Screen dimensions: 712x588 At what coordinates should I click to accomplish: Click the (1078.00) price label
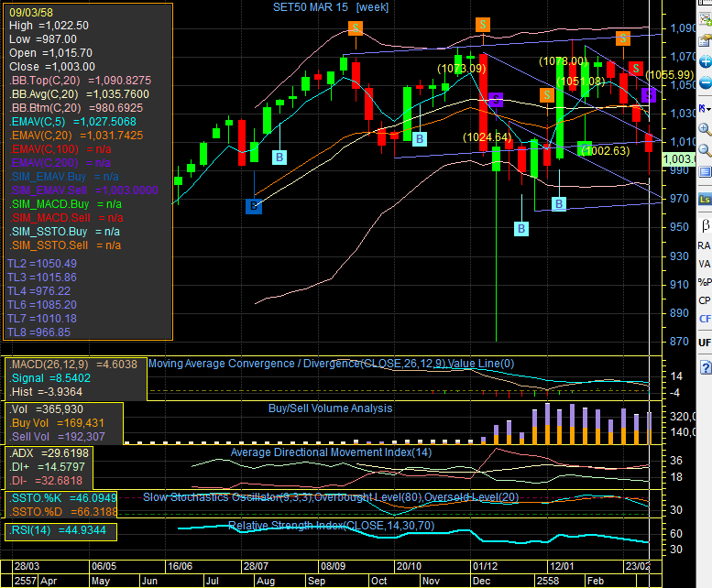563,60
